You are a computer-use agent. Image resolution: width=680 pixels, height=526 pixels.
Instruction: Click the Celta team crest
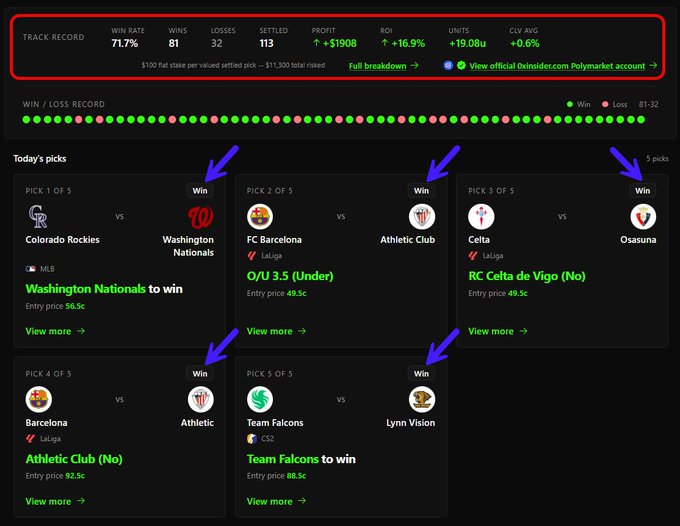pos(481,216)
